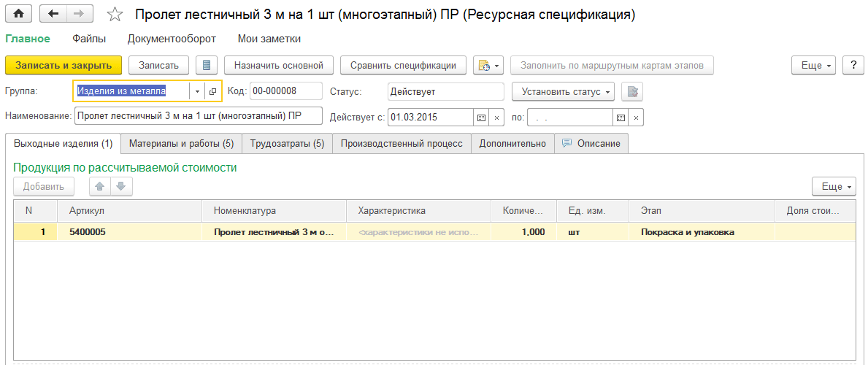
Task: Add this specification to favorites star
Action: click(x=115, y=15)
